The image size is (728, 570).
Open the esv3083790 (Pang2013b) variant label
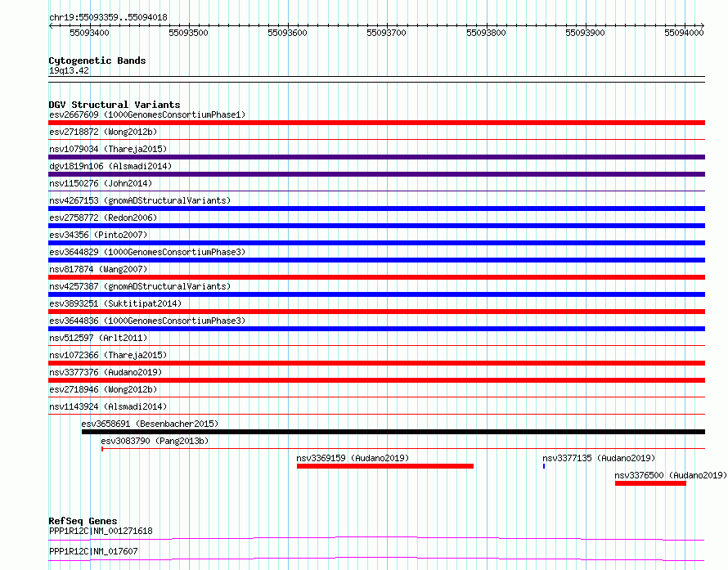tap(155, 441)
